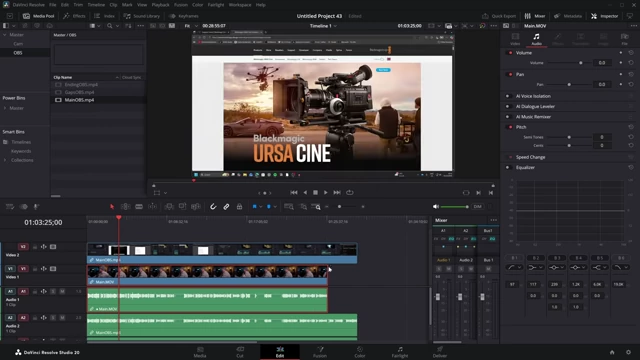Open the Mixer panel
The height and width of the screenshot is (360, 640).
coord(535,16)
